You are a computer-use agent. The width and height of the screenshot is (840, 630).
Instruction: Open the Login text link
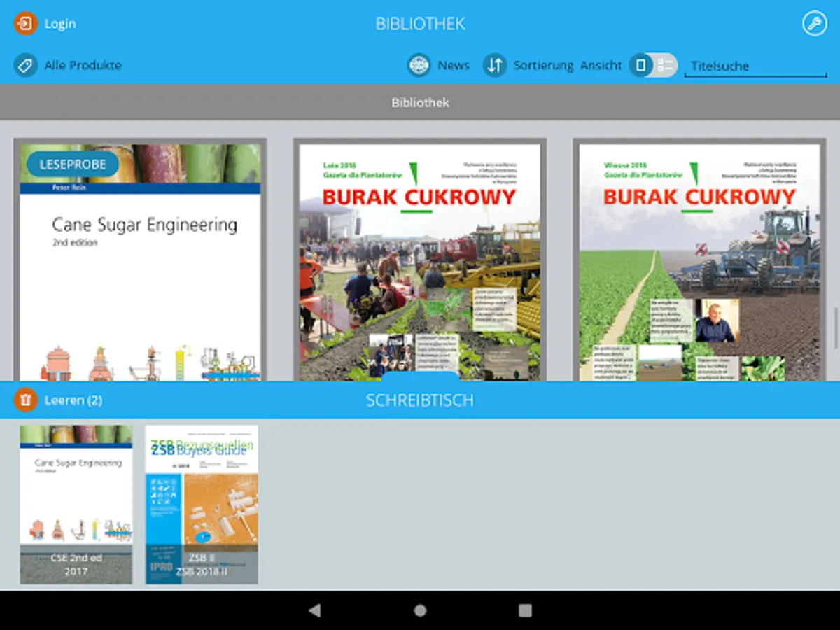pos(60,24)
